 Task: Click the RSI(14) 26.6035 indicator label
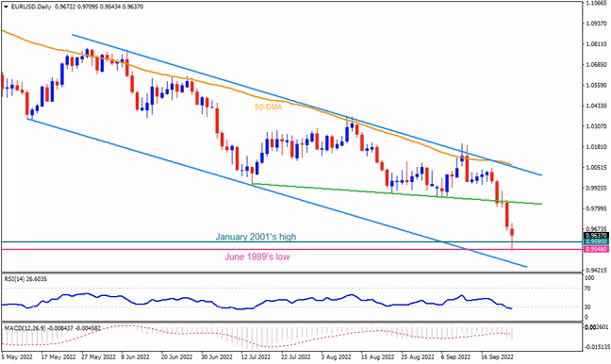pyautogui.click(x=25, y=279)
